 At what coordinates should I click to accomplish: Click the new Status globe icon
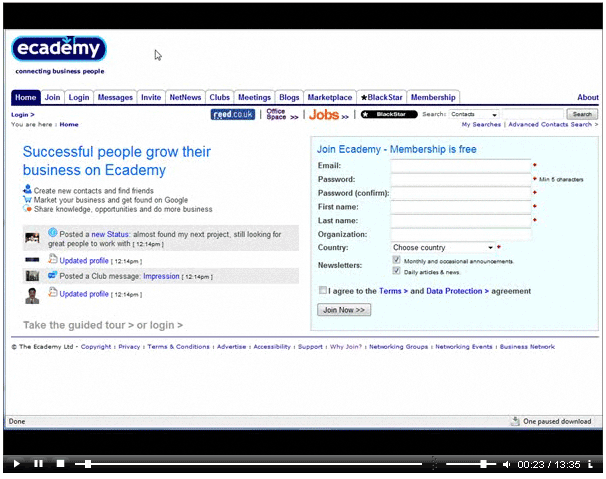(53, 233)
